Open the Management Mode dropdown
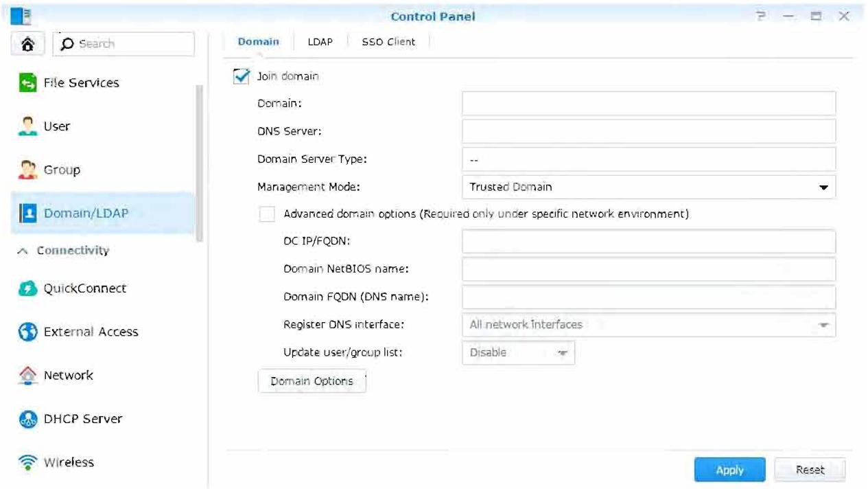Viewport: 868px width, 489px height. 648,187
